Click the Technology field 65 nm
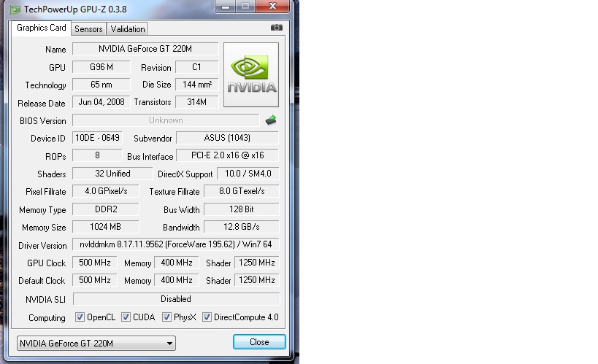 coord(101,85)
